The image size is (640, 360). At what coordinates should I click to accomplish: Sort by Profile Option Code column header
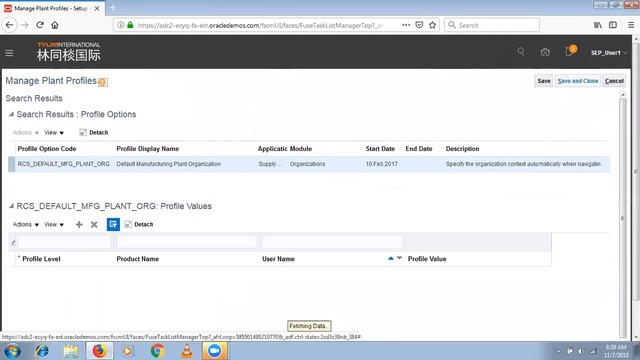click(x=47, y=149)
